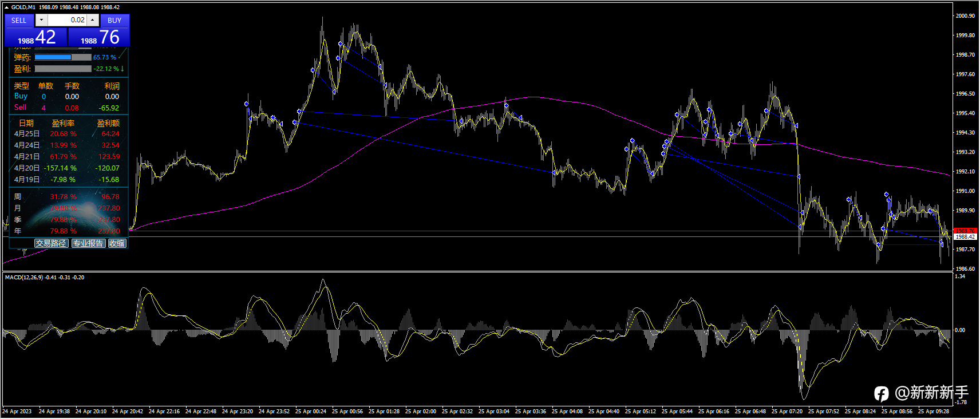Click the 25 Apr 07:20 time label
This screenshot has width=980, height=419.
(787, 412)
